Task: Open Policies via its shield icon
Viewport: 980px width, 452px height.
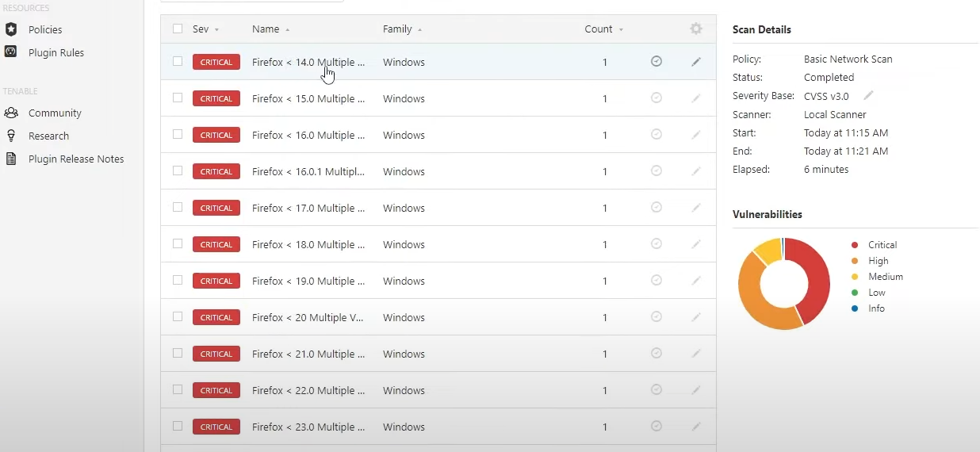Action: pyautogui.click(x=11, y=29)
